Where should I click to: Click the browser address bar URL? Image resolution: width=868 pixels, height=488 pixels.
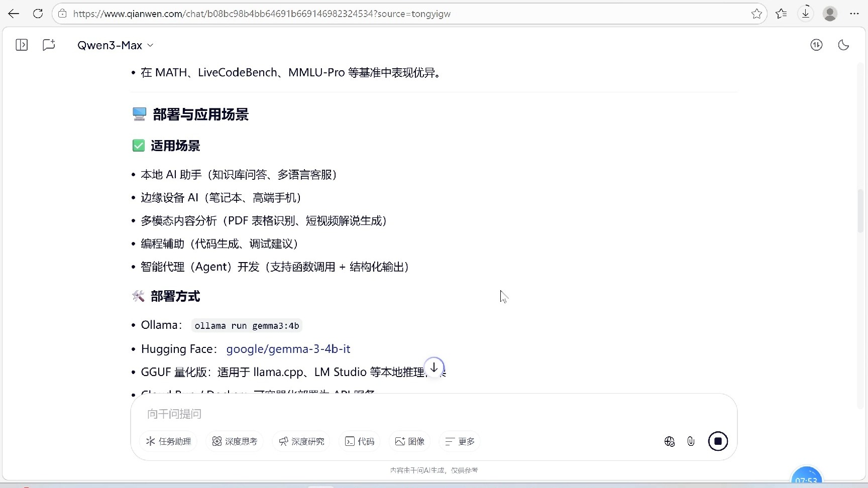[262, 14]
